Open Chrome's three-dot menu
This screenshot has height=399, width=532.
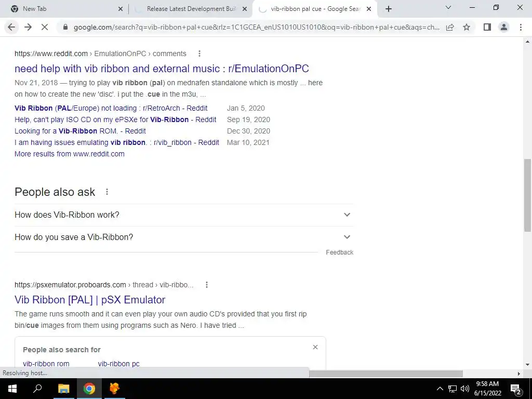tap(521, 27)
